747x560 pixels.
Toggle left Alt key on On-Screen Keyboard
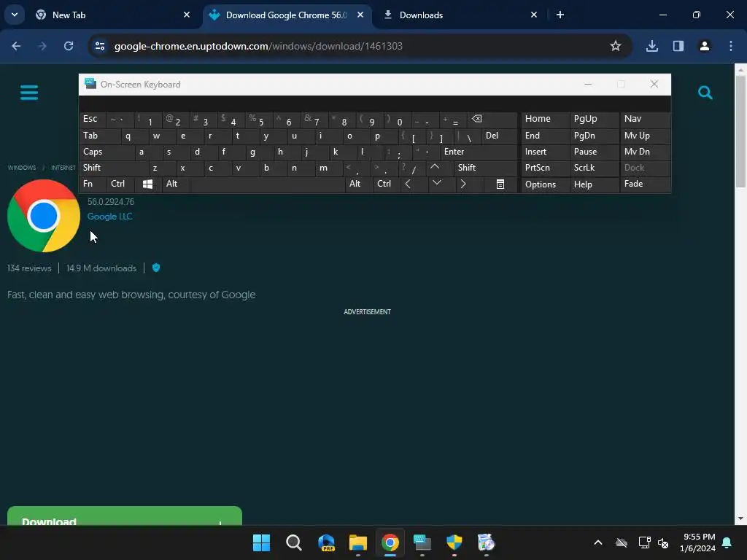[176, 184]
